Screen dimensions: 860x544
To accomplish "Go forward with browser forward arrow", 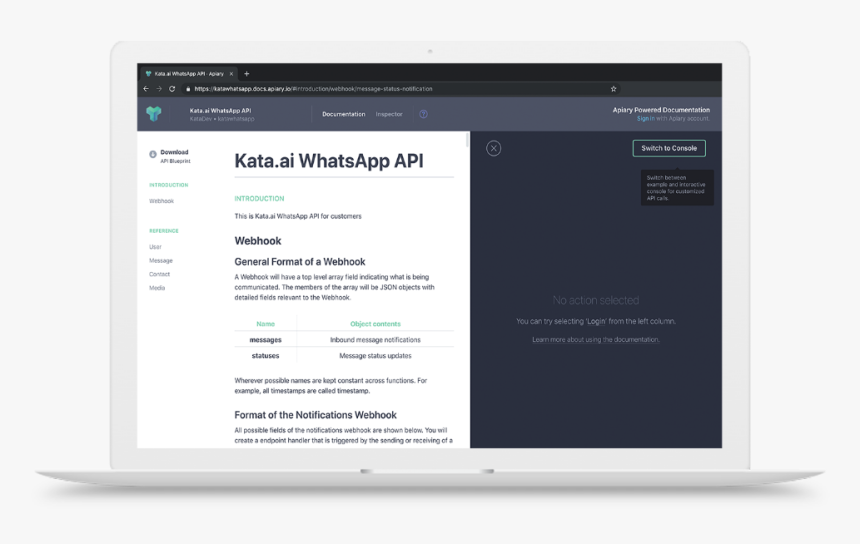I will [159, 88].
